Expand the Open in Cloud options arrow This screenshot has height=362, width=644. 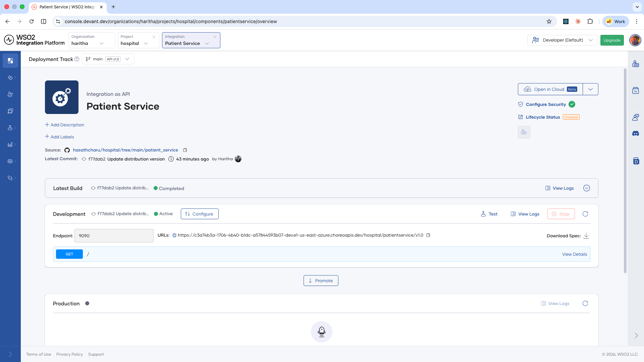pyautogui.click(x=591, y=89)
